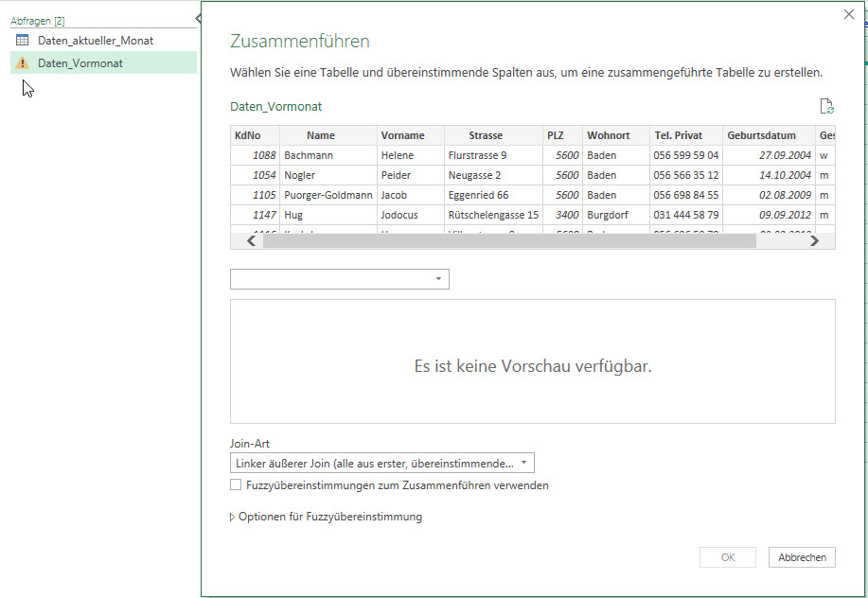The width and height of the screenshot is (868, 598).
Task: Click the refresh preview icon above the table
Action: coord(826,107)
